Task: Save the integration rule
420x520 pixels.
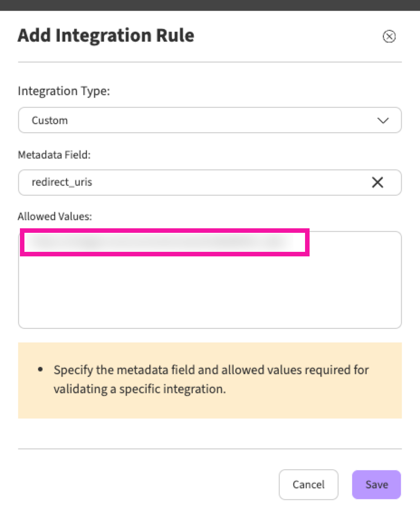Action: (x=377, y=485)
